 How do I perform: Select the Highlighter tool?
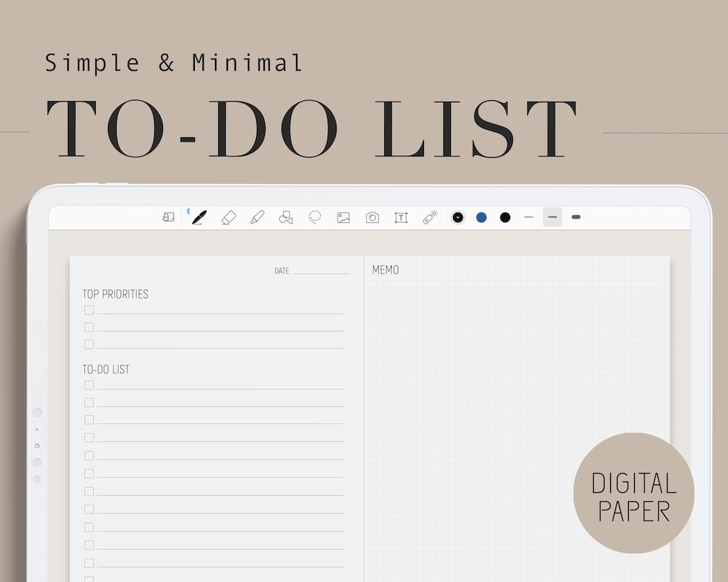point(257,217)
